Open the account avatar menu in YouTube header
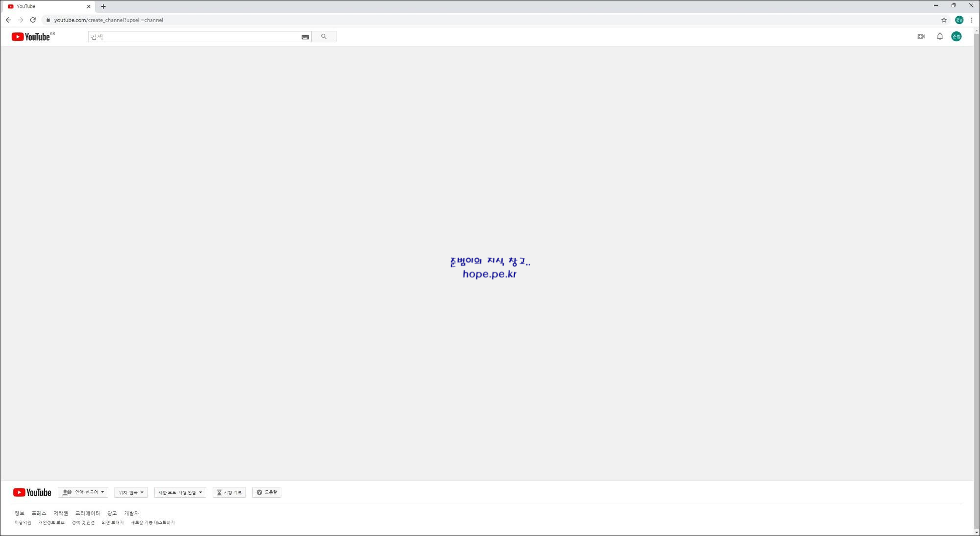The image size is (980, 536). [956, 36]
